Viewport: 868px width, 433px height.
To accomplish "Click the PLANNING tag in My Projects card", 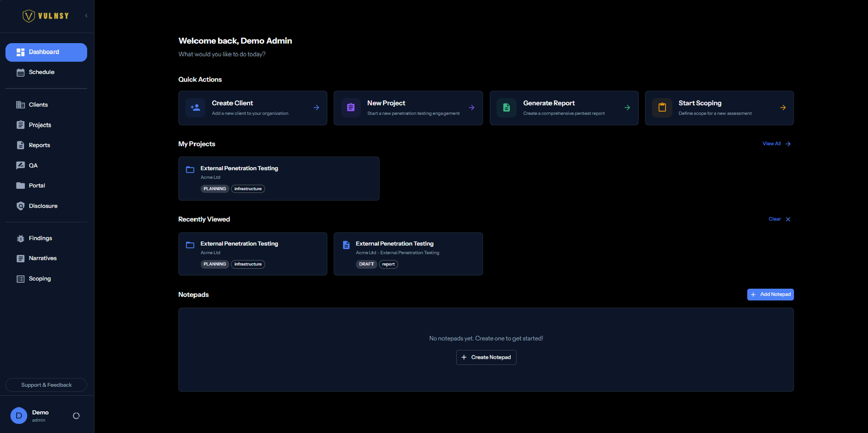I will click(215, 189).
